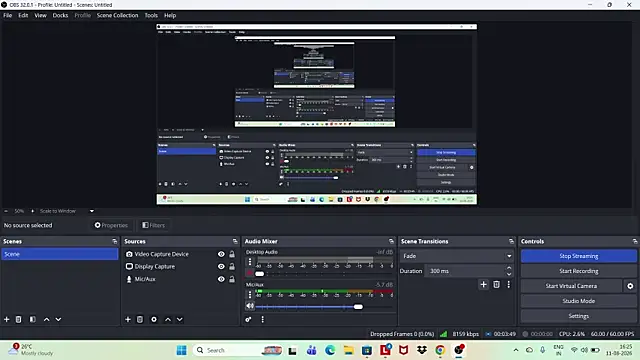
Task: Remove scene transition with trash icon
Action: coord(496,284)
